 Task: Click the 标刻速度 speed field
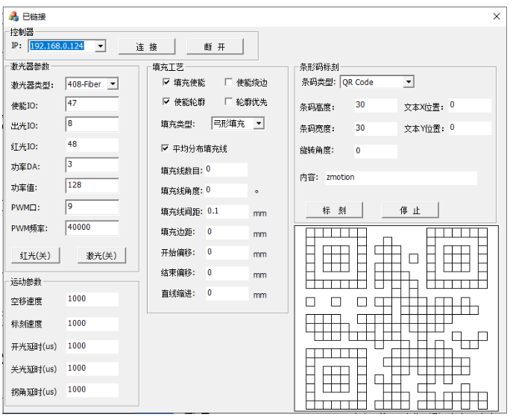92,324
